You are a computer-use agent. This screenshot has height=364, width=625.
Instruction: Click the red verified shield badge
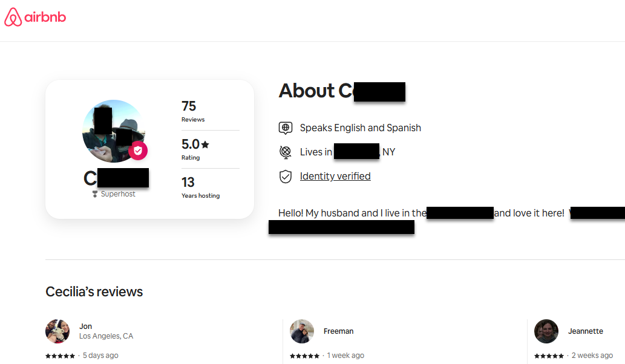pyautogui.click(x=138, y=151)
